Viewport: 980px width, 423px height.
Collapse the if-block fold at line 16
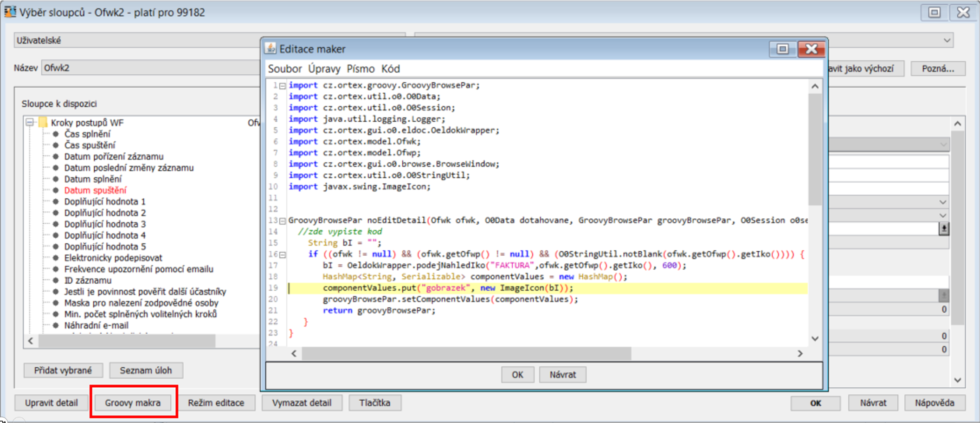click(x=283, y=254)
